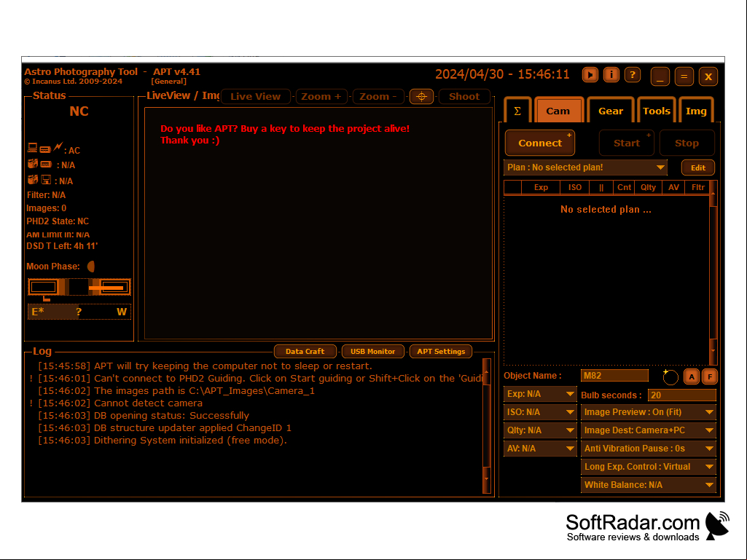Click 'Cannot detect camera' log entry
The width and height of the screenshot is (747, 560).
tap(120, 403)
